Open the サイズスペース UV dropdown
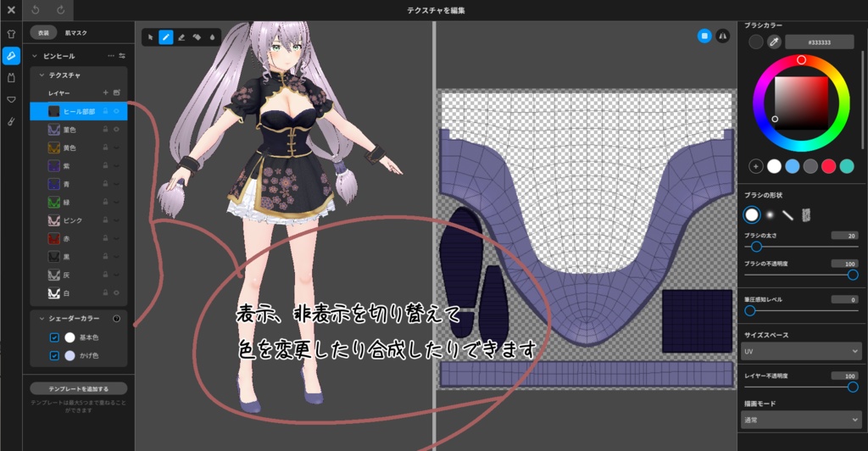The width and height of the screenshot is (868, 451). pyautogui.click(x=800, y=352)
